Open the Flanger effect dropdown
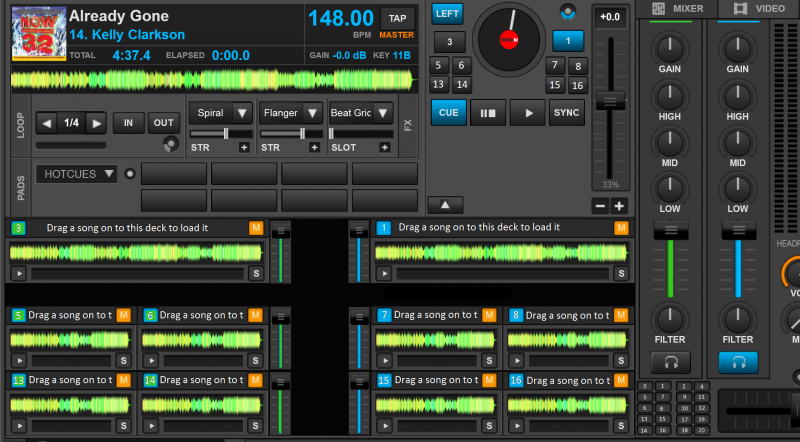 [312, 113]
